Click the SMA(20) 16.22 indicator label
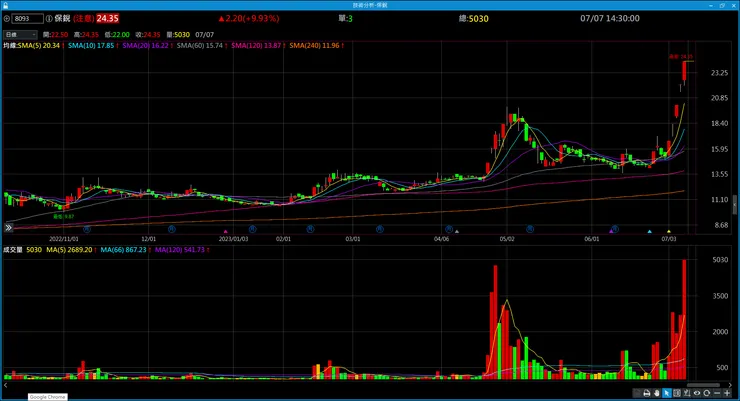 [x=145, y=46]
